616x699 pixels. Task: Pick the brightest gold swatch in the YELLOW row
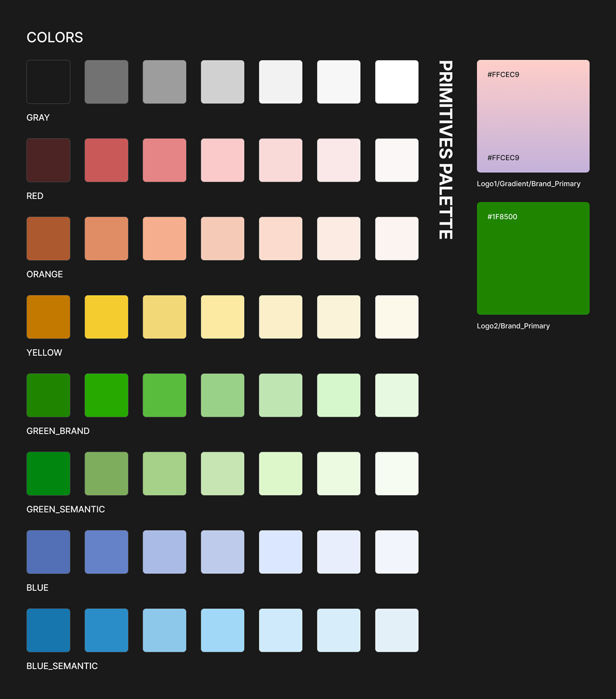(x=106, y=316)
